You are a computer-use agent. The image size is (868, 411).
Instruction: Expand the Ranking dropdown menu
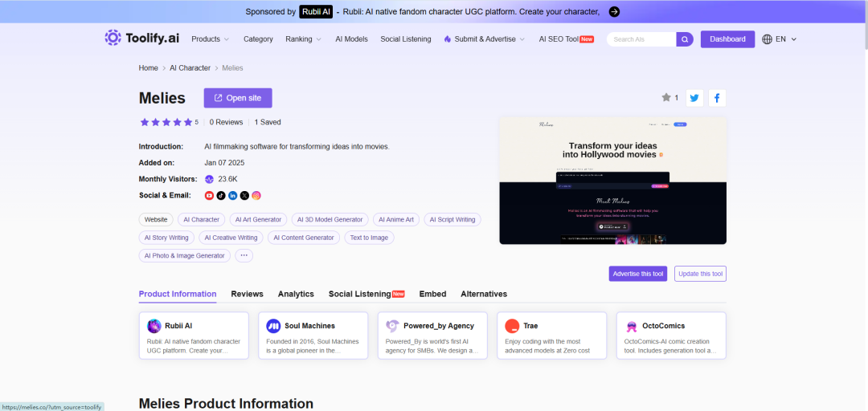pos(303,39)
